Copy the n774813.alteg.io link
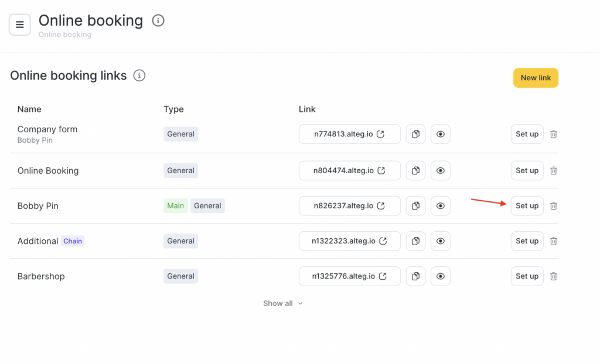 (415, 134)
